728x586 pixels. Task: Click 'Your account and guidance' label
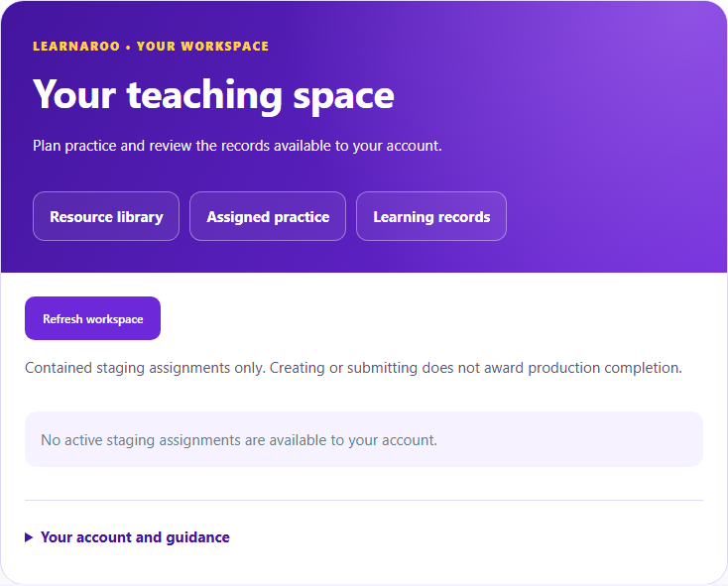135,537
